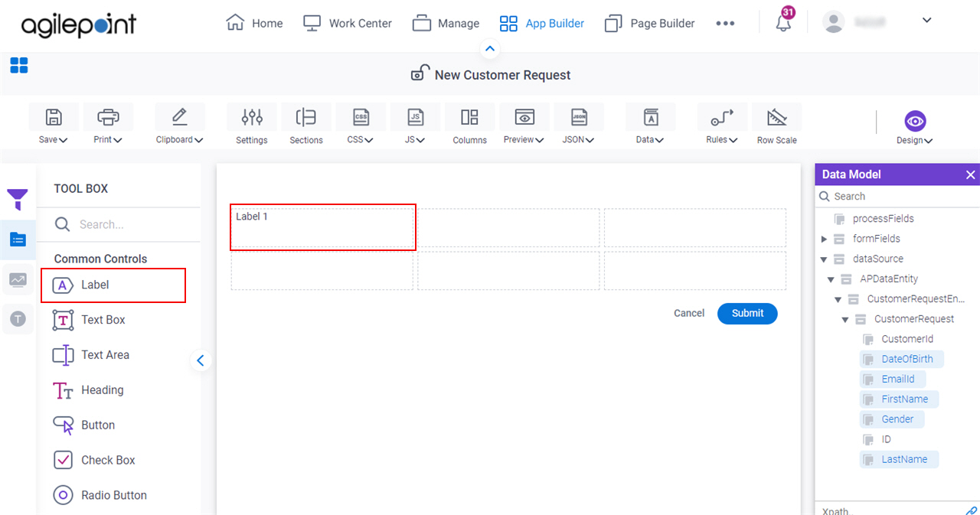Open the analytics icon in the left sidebar

[17, 279]
